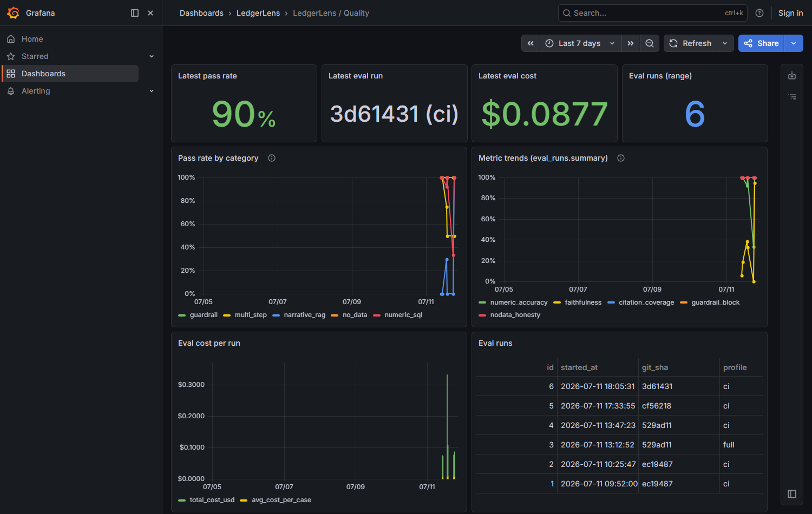
Task: Toggle guardrail series in legend
Action: tap(198, 315)
